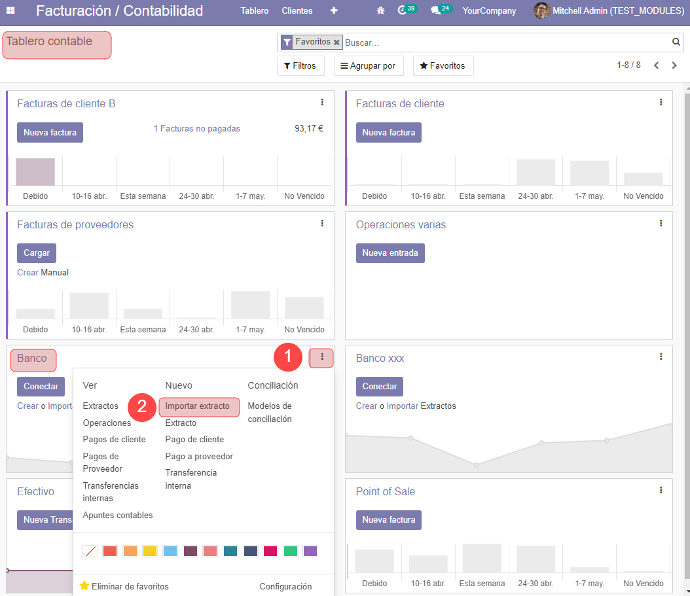Open kebab menu on Facturas de cliente B
Viewport: 690px width, 596px height.
tap(322, 102)
